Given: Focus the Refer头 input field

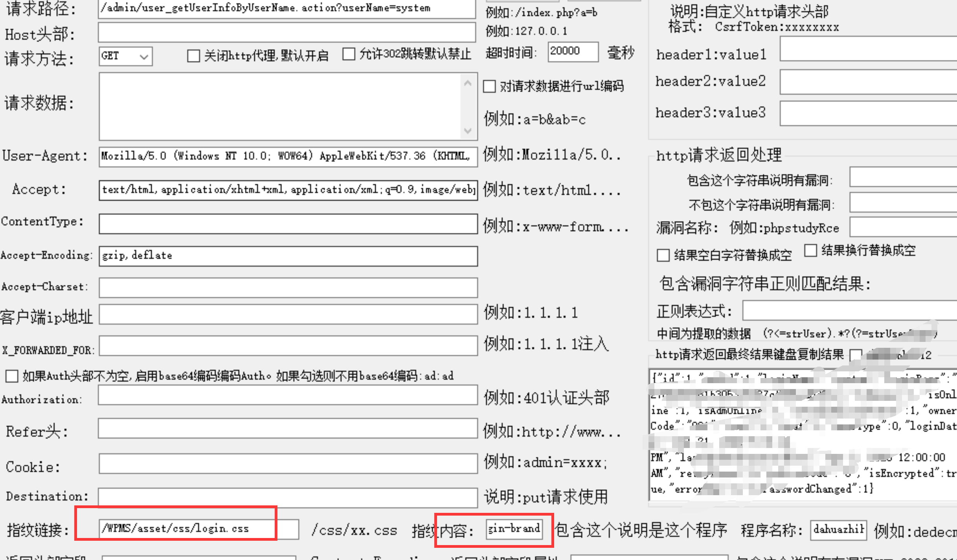Looking at the screenshot, I should 288,428.
